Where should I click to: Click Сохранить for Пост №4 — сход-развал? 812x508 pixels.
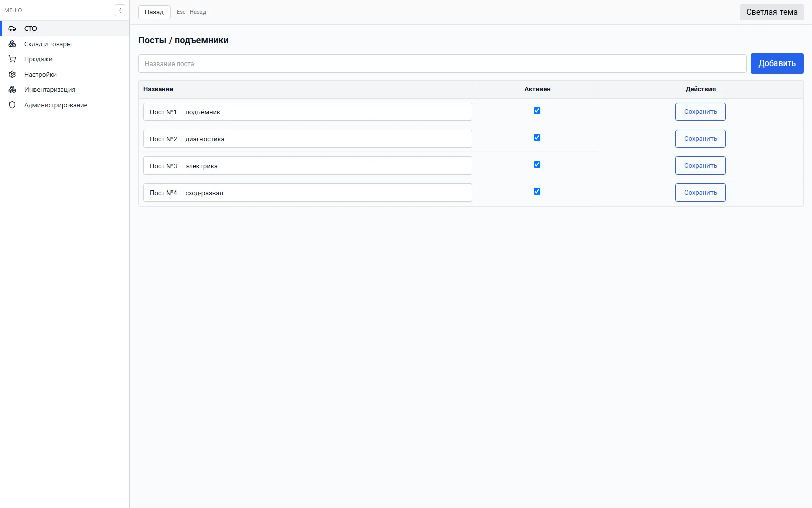point(700,193)
